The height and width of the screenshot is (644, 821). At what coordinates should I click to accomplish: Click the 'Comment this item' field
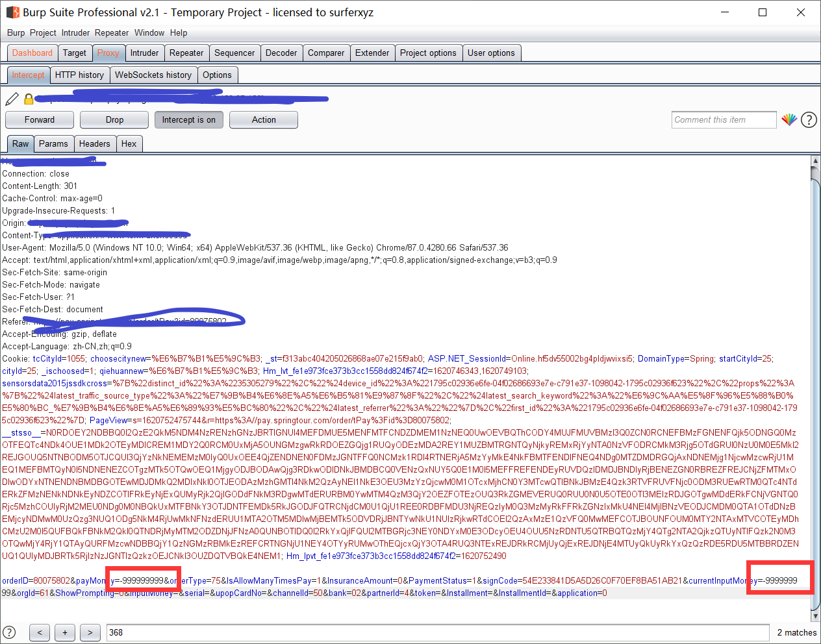(724, 120)
